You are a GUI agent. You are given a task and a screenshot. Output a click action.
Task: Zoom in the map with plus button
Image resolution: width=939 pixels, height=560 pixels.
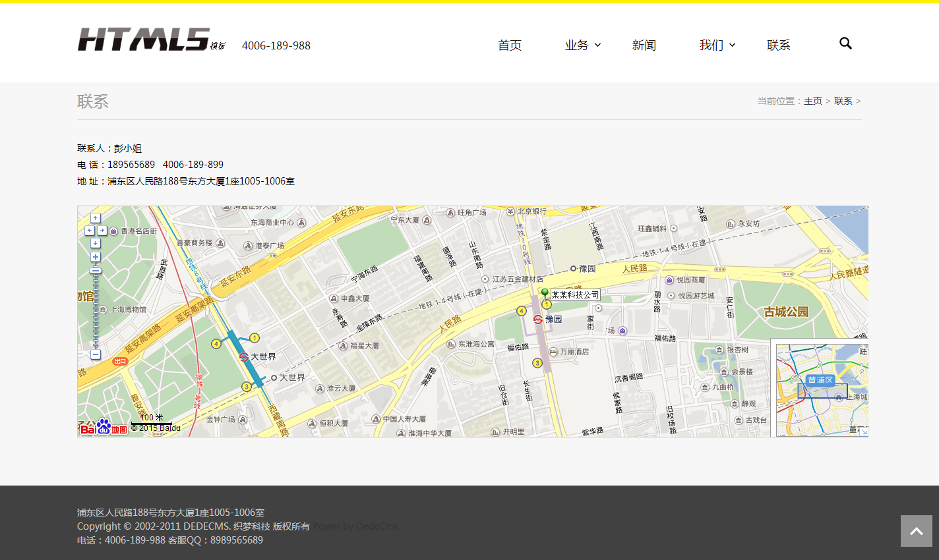pos(96,257)
